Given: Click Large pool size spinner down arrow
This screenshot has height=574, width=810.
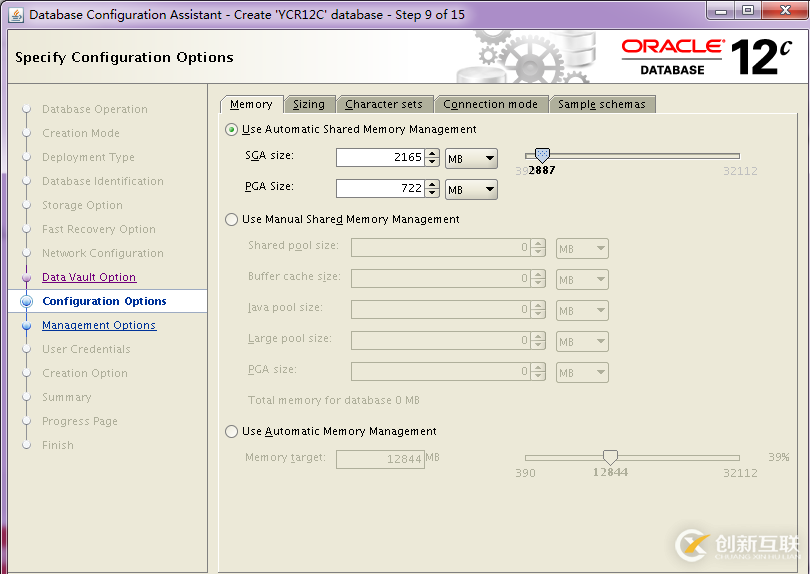Looking at the screenshot, I should point(538,346).
